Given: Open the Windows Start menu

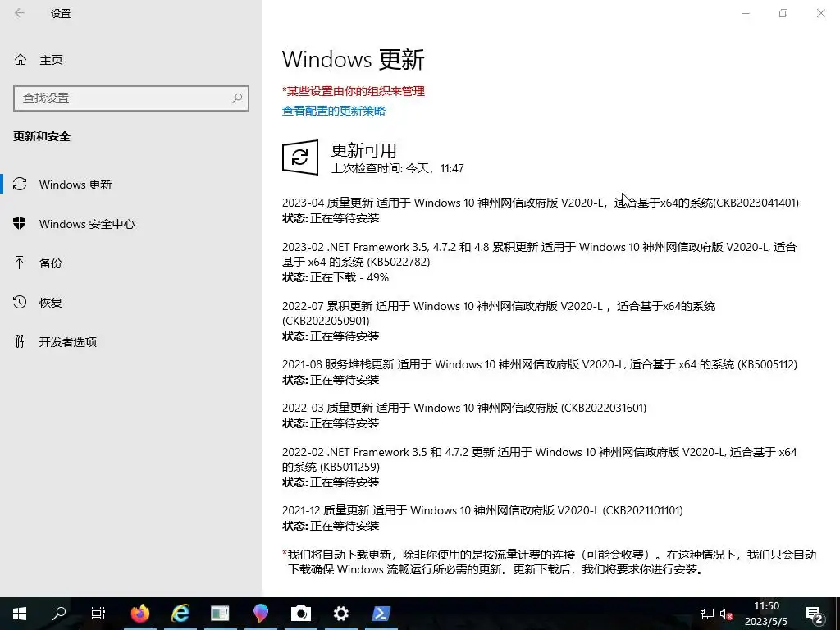Looking at the screenshot, I should tap(20, 614).
